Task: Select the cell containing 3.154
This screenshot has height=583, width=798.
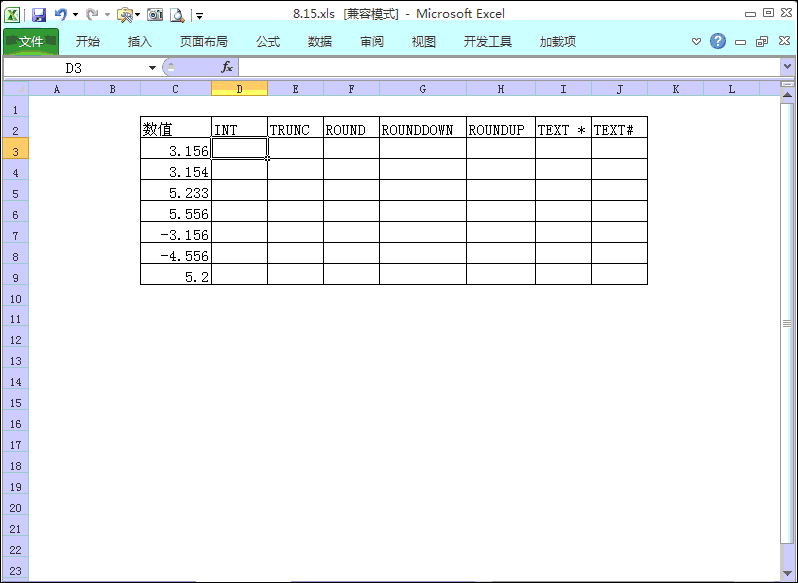Action: coord(176,169)
